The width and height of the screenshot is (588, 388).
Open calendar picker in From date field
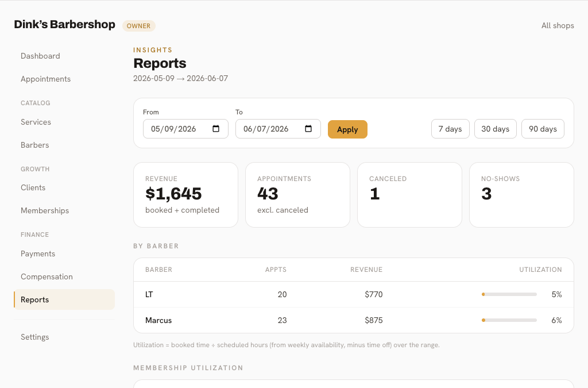click(x=216, y=129)
